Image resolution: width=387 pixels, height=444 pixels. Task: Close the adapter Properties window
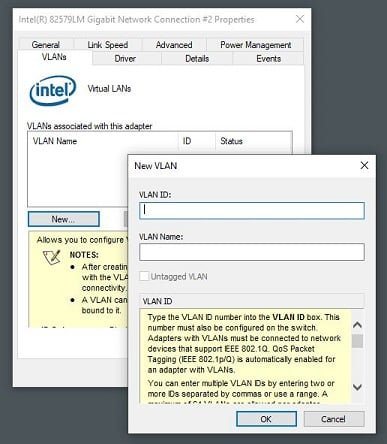click(x=300, y=19)
